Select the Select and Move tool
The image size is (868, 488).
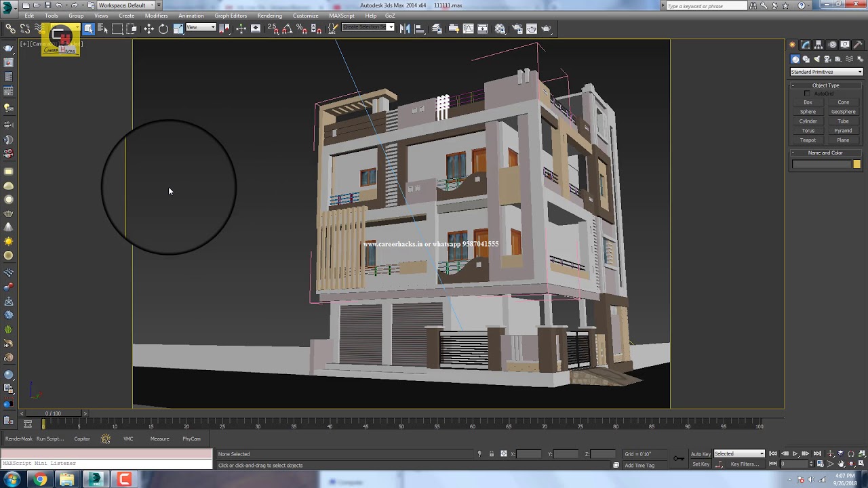[x=149, y=28]
